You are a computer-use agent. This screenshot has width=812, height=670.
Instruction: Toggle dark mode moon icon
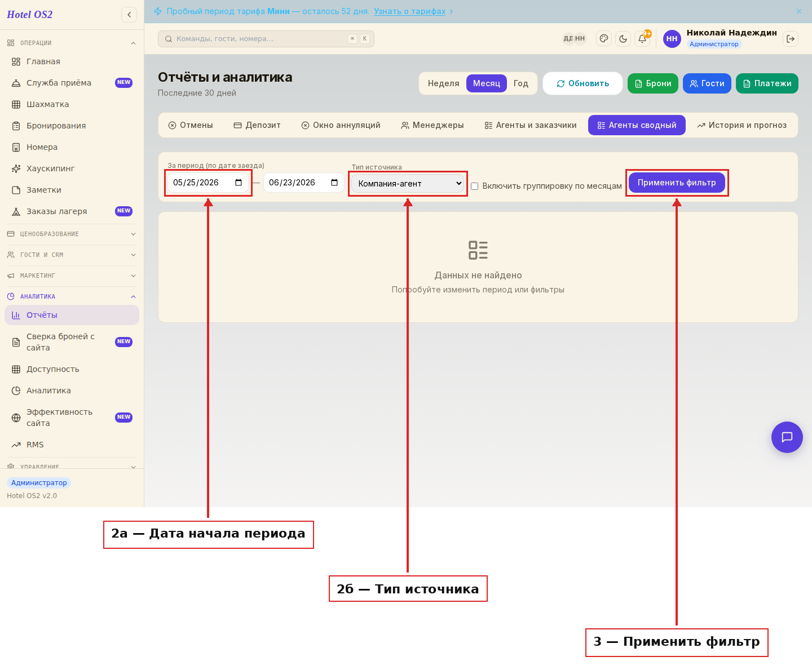click(x=623, y=39)
